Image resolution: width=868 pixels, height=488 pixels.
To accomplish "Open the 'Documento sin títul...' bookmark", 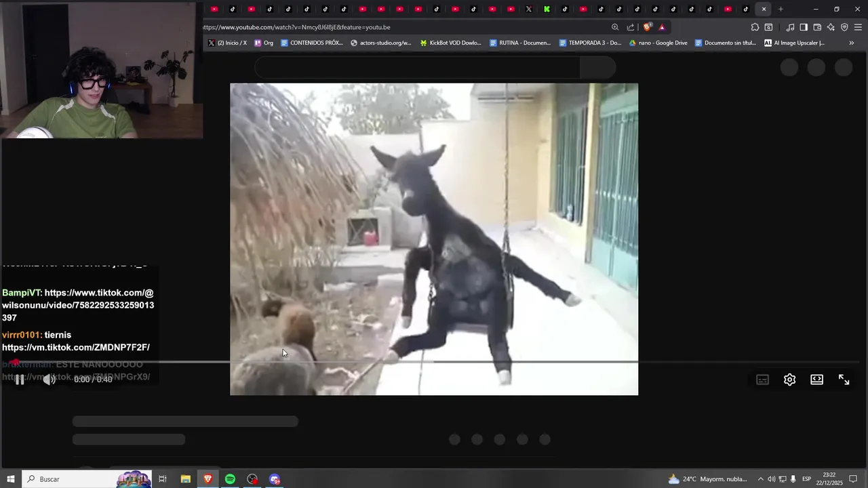I will [x=726, y=43].
